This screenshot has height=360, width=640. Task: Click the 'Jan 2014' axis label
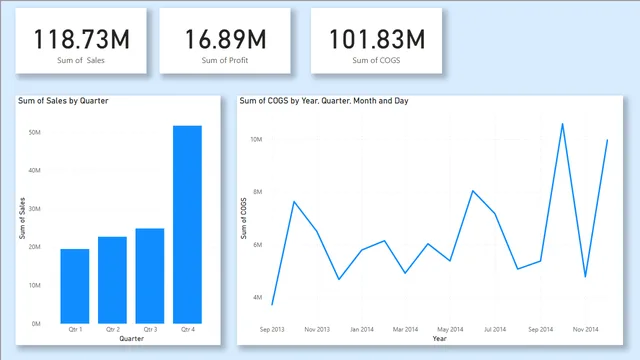pos(362,329)
